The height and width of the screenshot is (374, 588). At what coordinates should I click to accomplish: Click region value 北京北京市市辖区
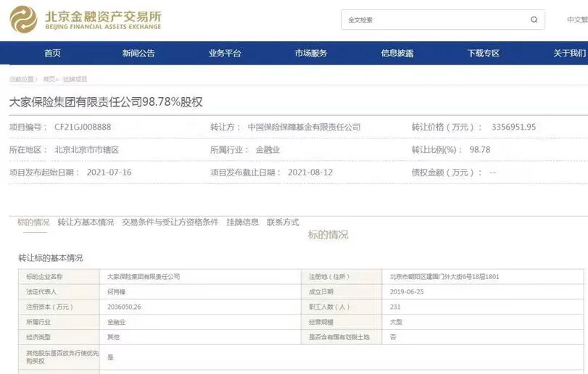pyautogui.click(x=86, y=150)
